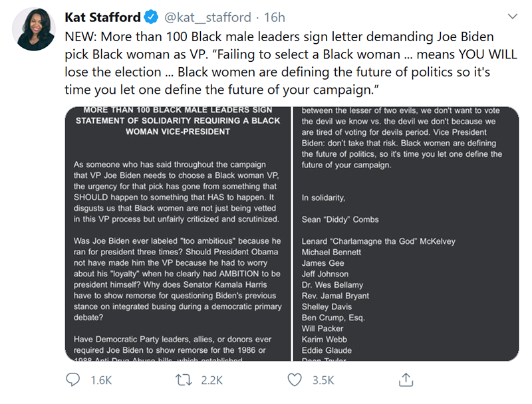Open the right image with signatures
Viewport: 532px width, 404px height.
point(406,234)
